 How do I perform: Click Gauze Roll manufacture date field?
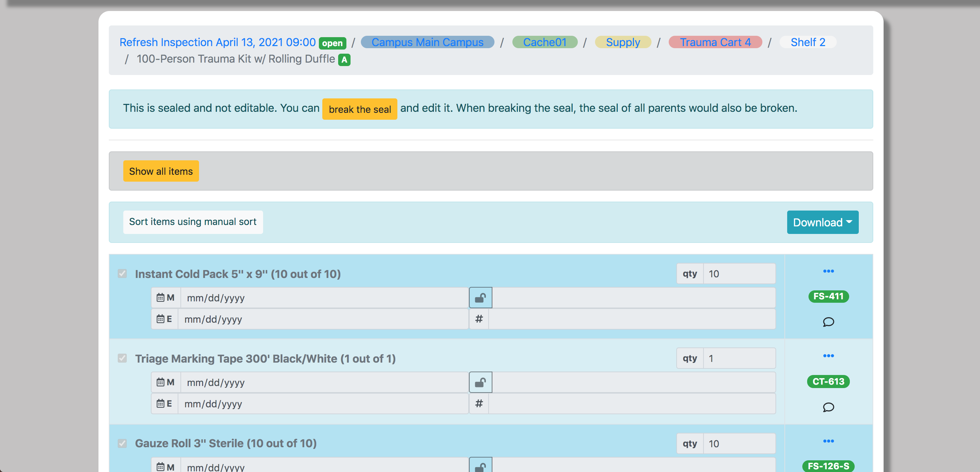tap(324, 465)
